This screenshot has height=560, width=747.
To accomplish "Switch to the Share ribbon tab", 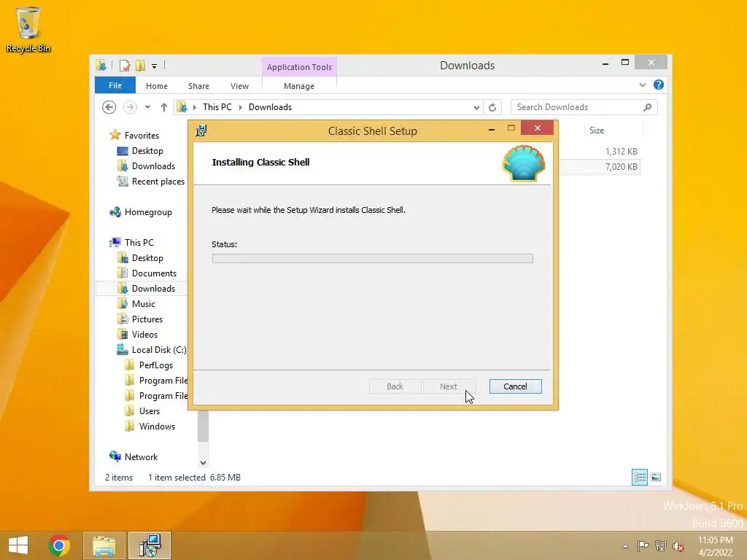I will [198, 86].
